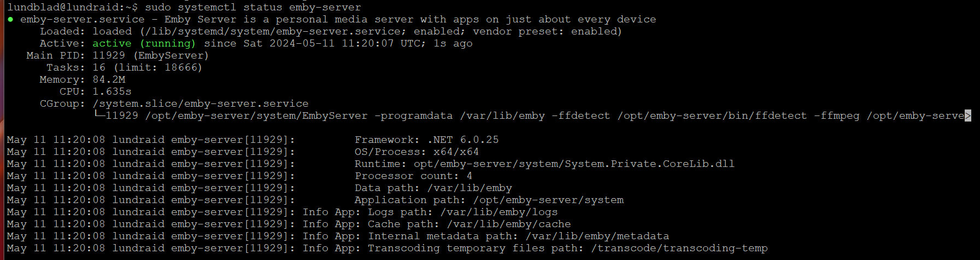
Task: Click the Memory value 84.2M
Action: [109, 79]
